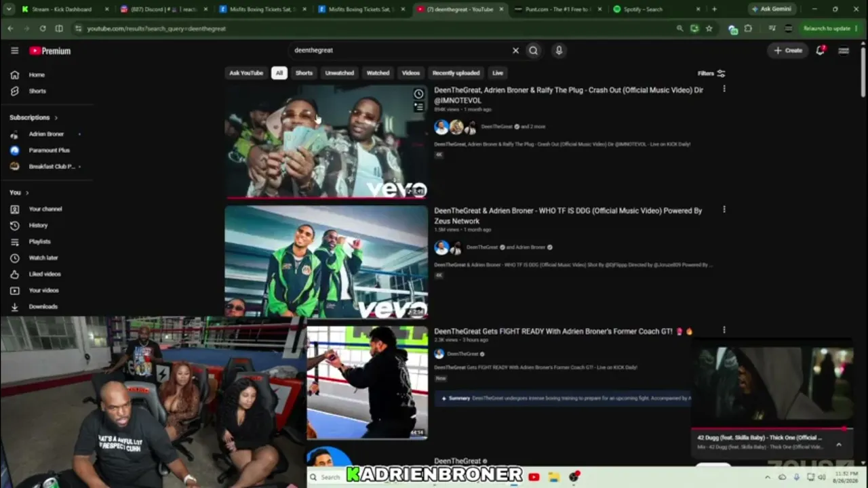Open the Your videos icon
Viewport: 868px width, 488px height.
click(15, 290)
